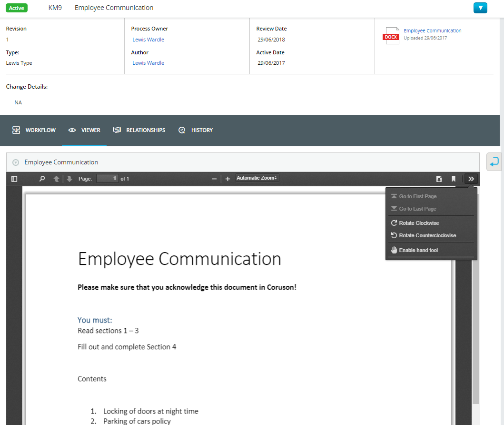Click Read sections 1 – 3 line
The height and width of the screenshot is (425, 504).
coord(108,331)
